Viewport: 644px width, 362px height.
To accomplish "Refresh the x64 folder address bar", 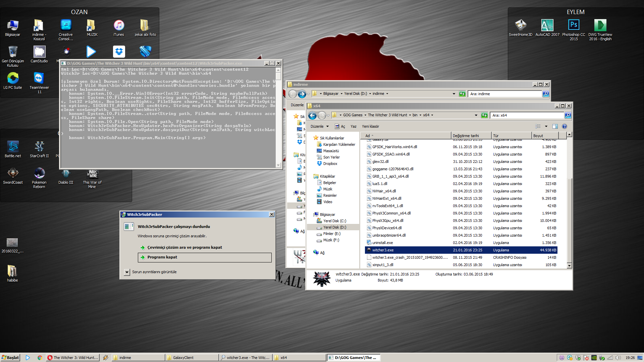I will 484,115.
